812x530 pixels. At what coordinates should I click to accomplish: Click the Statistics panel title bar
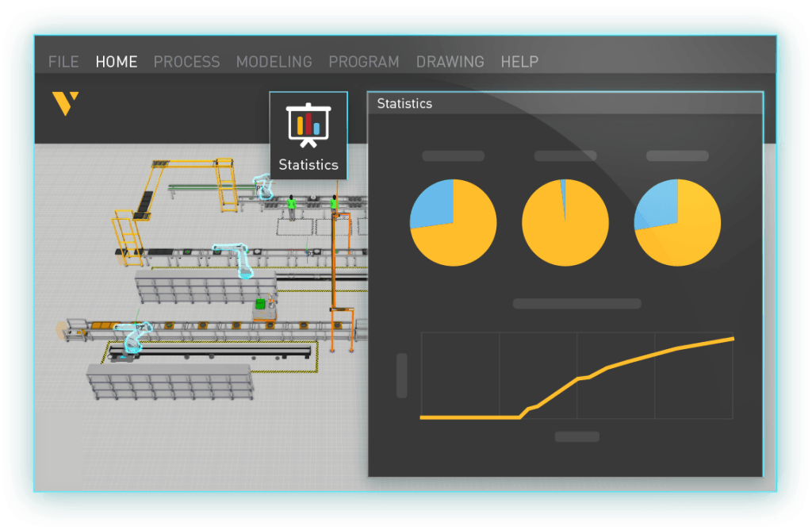click(565, 104)
